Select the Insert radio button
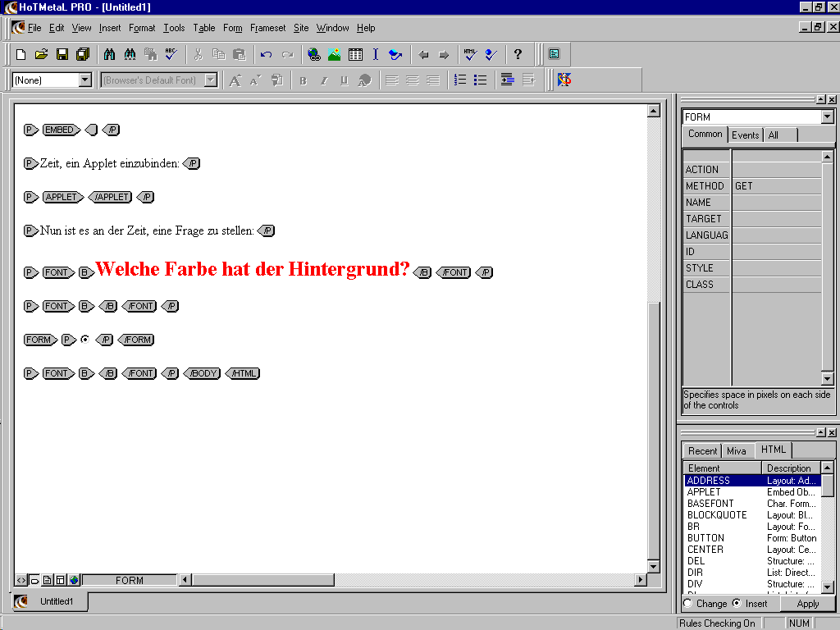The image size is (840, 630). point(737,603)
